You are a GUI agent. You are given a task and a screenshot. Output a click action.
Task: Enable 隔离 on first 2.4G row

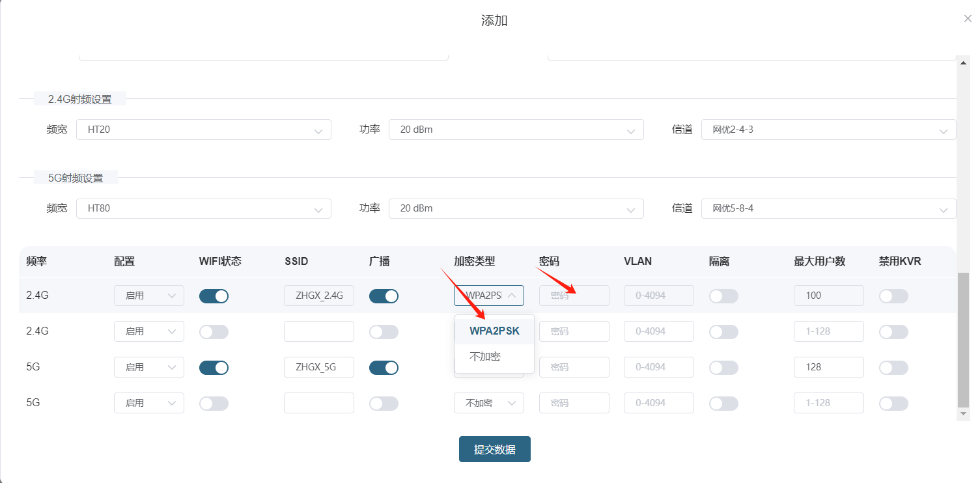coord(723,296)
